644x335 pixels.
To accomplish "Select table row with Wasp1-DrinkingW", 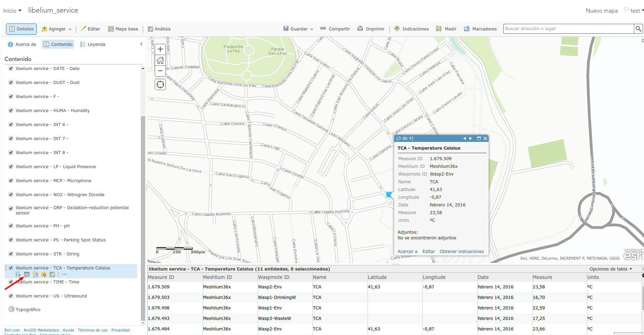I will pos(394,297).
